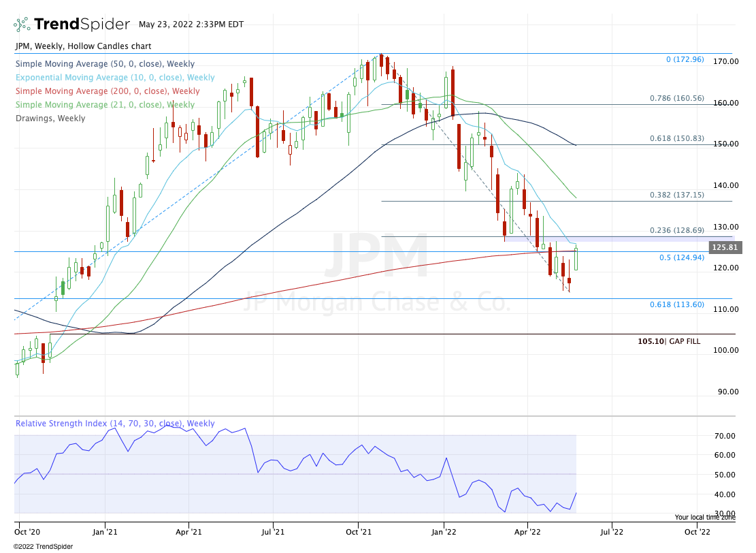The image size is (756, 553).
Task: Select the timestamp May 23, 2022 2:33PM EDT
Action: click(191, 24)
